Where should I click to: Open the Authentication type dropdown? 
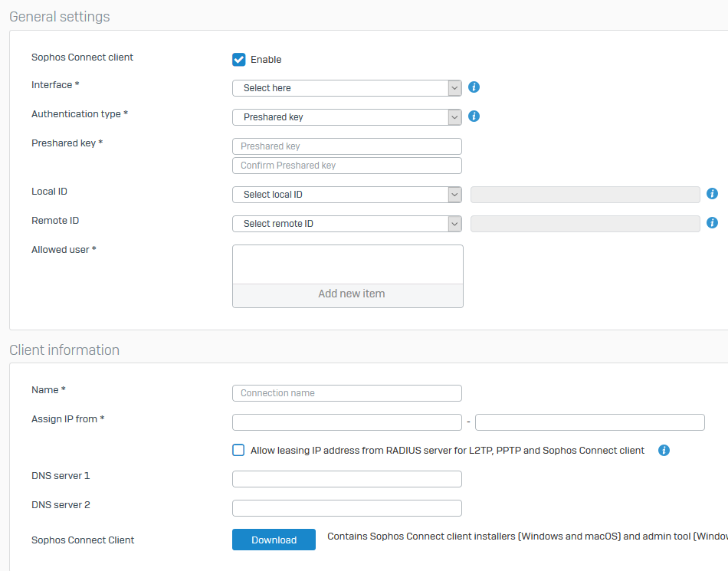[347, 117]
